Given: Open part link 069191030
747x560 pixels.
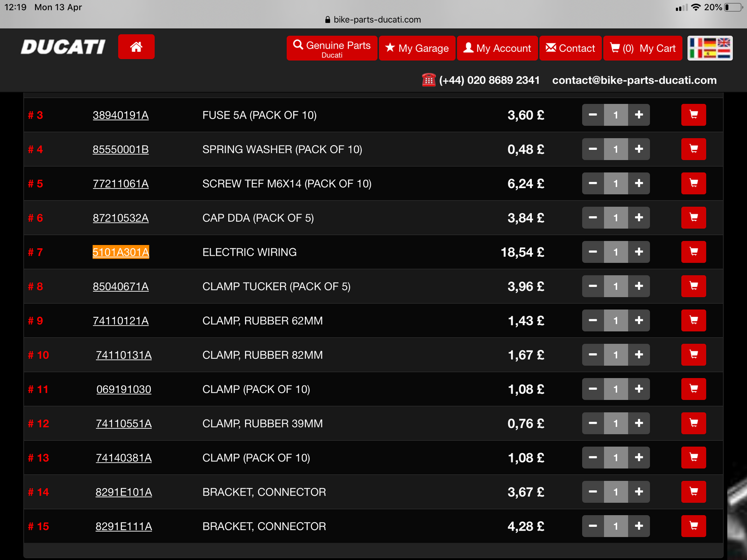Looking at the screenshot, I should point(124,389).
